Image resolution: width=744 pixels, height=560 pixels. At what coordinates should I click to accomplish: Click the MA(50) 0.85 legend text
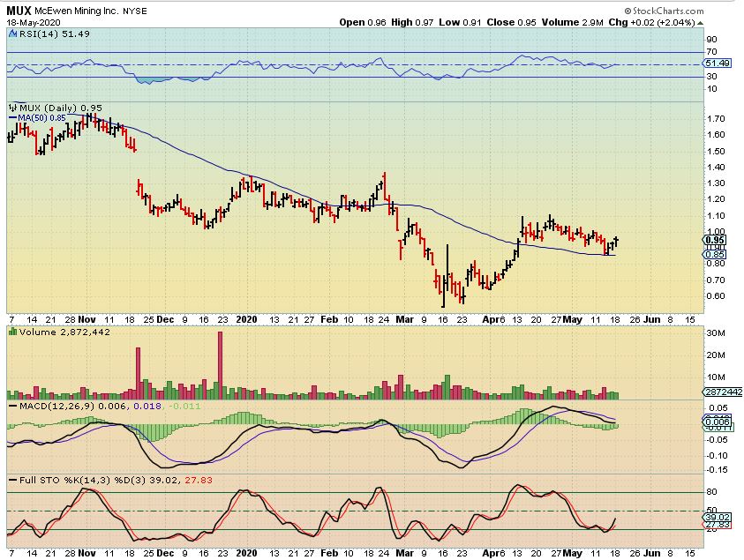[x=41, y=118]
